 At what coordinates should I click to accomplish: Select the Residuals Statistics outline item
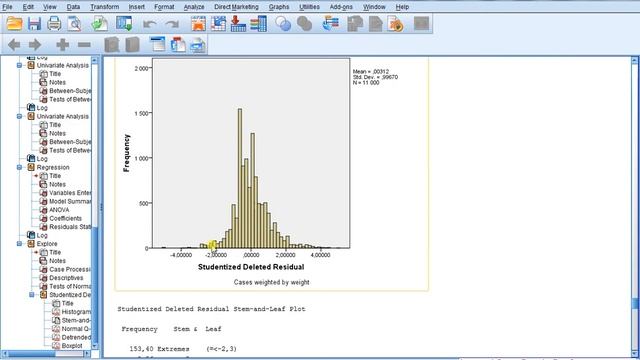[x=70, y=227]
